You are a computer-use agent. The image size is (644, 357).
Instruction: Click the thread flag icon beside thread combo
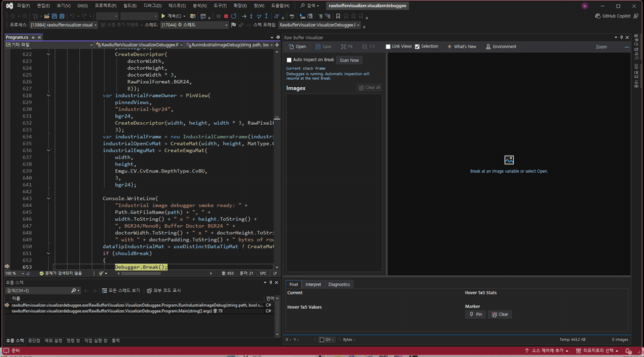click(x=233, y=25)
